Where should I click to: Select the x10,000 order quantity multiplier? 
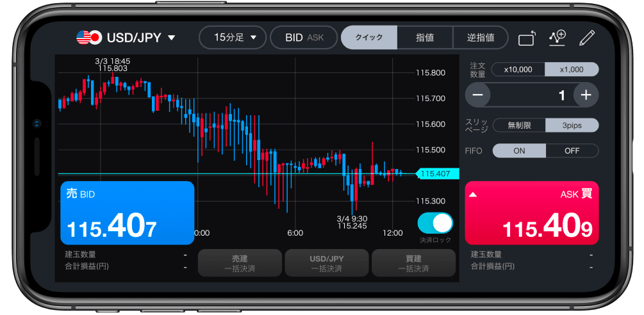[x=518, y=70]
